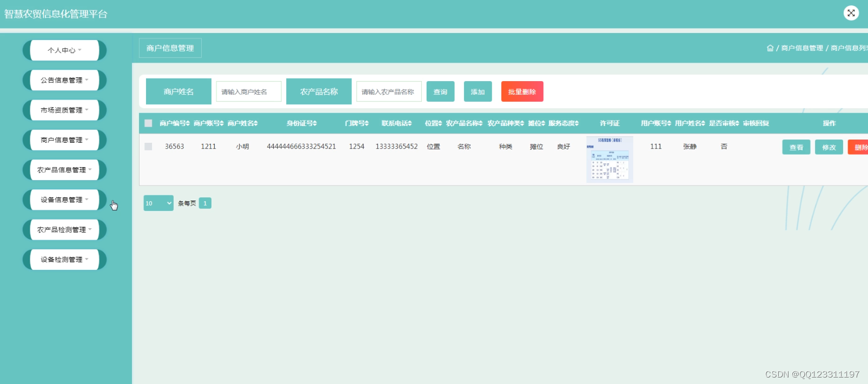The width and height of the screenshot is (868, 384).
Task: Click the home icon in the breadcrumb
Action: [770, 48]
